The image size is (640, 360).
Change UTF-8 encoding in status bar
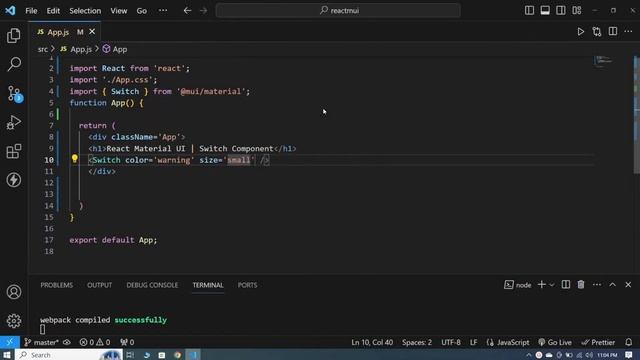tap(451, 342)
